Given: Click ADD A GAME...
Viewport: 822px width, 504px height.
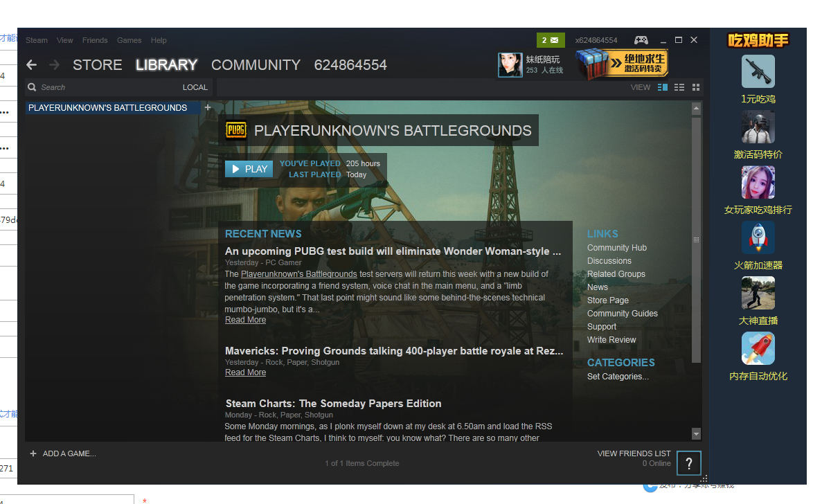Looking at the screenshot, I should coord(63,453).
